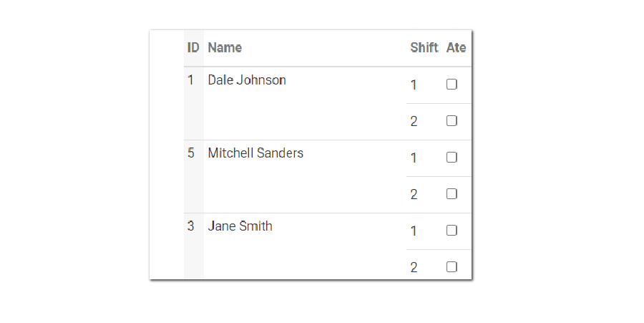Enable Ate checkbox for Jane Smith shift 1
644x323 pixels.
click(452, 231)
